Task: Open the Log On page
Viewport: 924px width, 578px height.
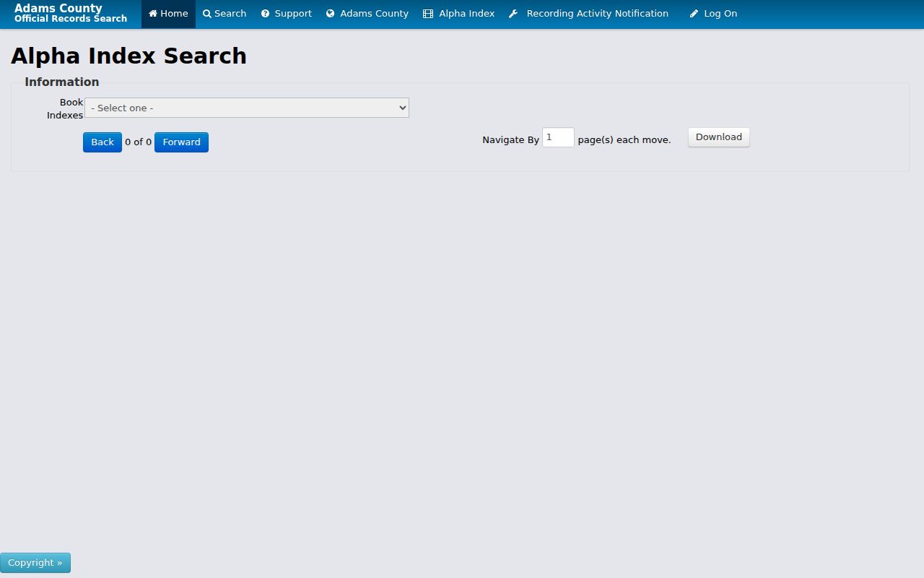Action: pyautogui.click(x=713, y=14)
